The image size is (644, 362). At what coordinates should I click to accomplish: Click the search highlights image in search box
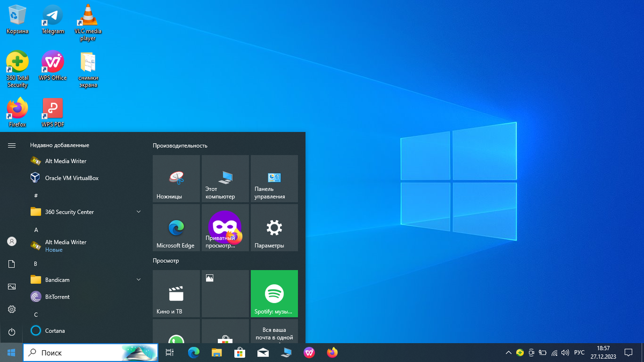(140, 353)
